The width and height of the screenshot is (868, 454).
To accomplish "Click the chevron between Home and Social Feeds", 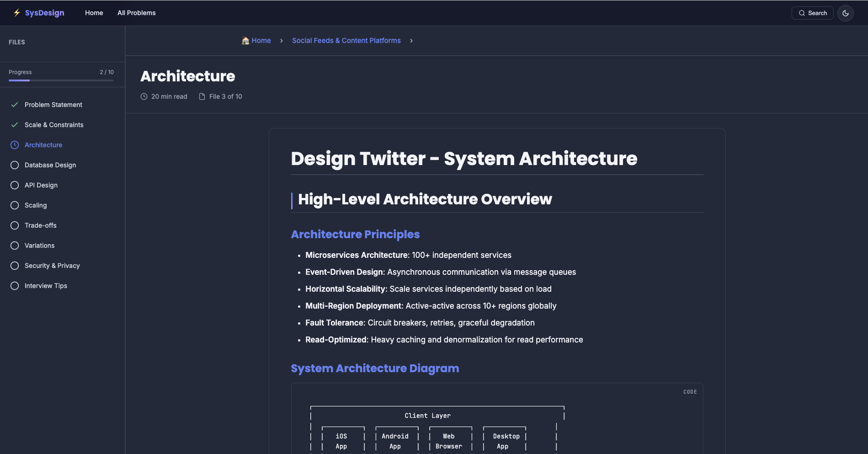I will pos(281,41).
